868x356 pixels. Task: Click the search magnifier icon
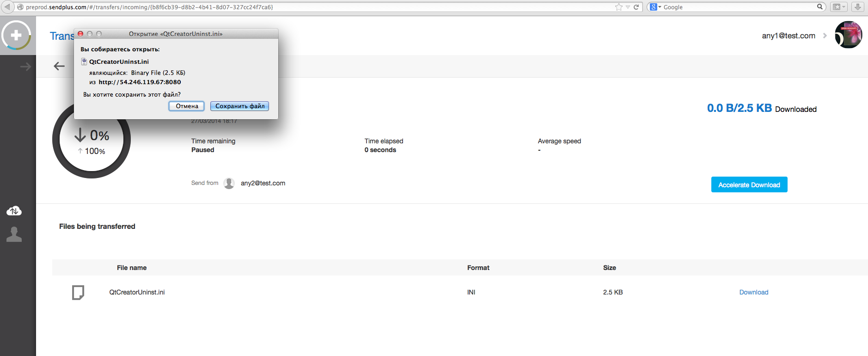(x=820, y=6)
